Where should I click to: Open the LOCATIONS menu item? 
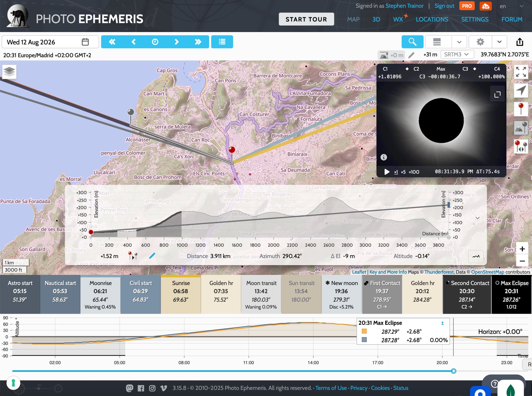click(x=432, y=19)
